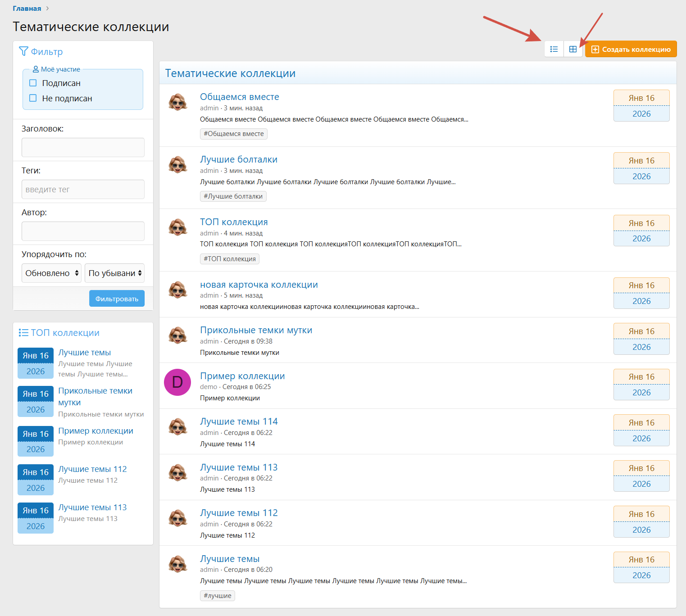Click 'Создать коллекцию' button

[x=631, y=49]
